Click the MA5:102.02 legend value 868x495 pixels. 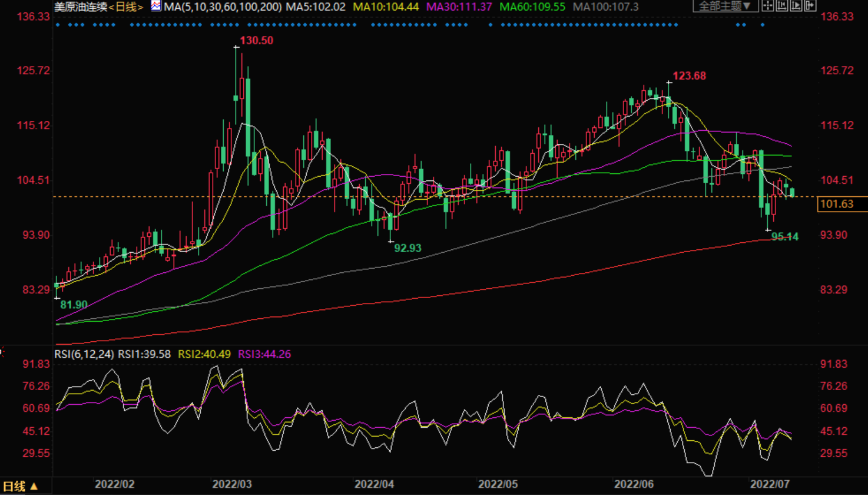[x=316, y=7]
